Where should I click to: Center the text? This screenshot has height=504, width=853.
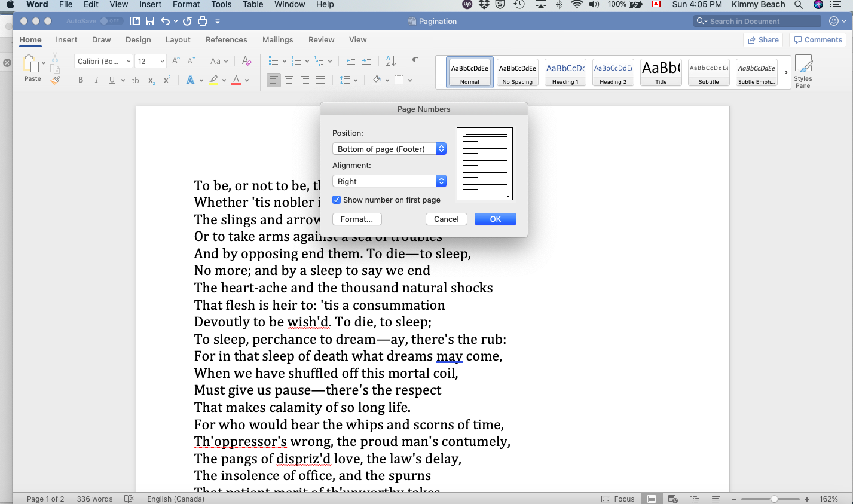(x=289, y=80)
